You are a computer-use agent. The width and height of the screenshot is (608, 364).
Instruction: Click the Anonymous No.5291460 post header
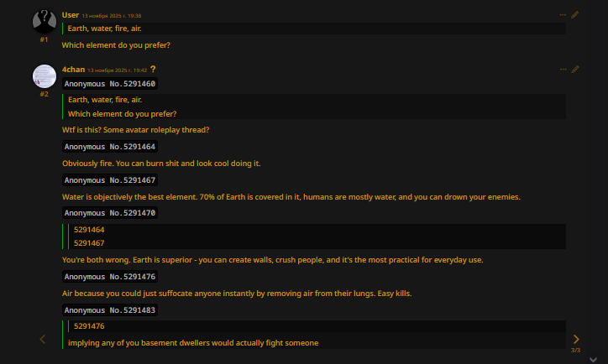point(110,84)
